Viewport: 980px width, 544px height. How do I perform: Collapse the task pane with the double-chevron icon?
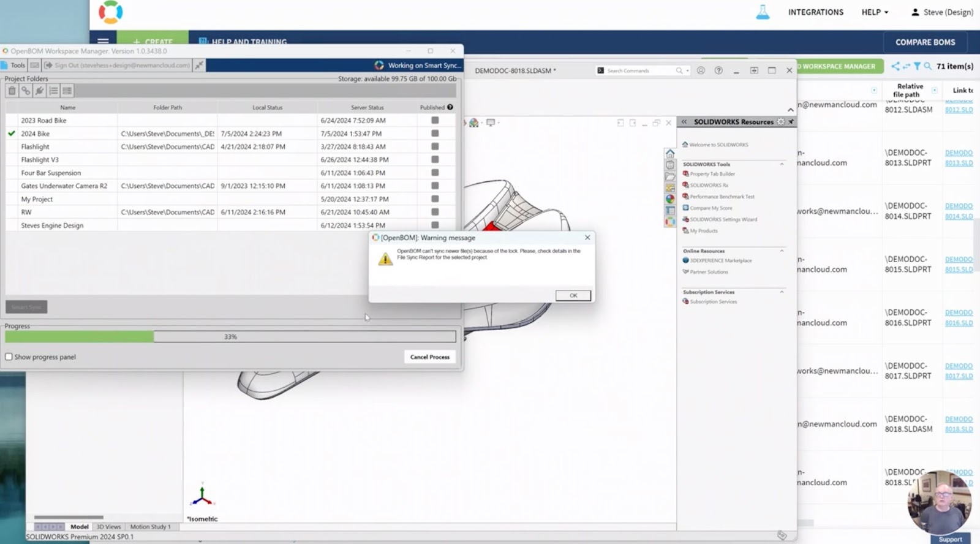click(x=684, y=122)
